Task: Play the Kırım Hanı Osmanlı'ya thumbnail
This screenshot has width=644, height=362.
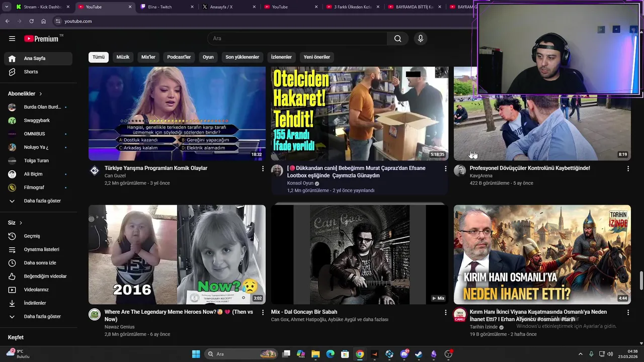Action: (542, 254)
